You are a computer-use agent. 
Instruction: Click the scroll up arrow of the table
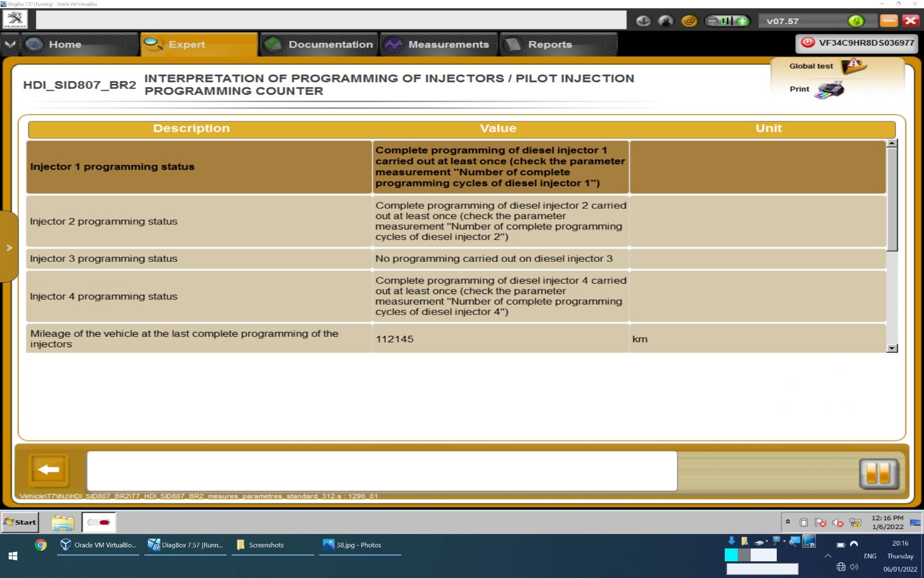point(892,143)
